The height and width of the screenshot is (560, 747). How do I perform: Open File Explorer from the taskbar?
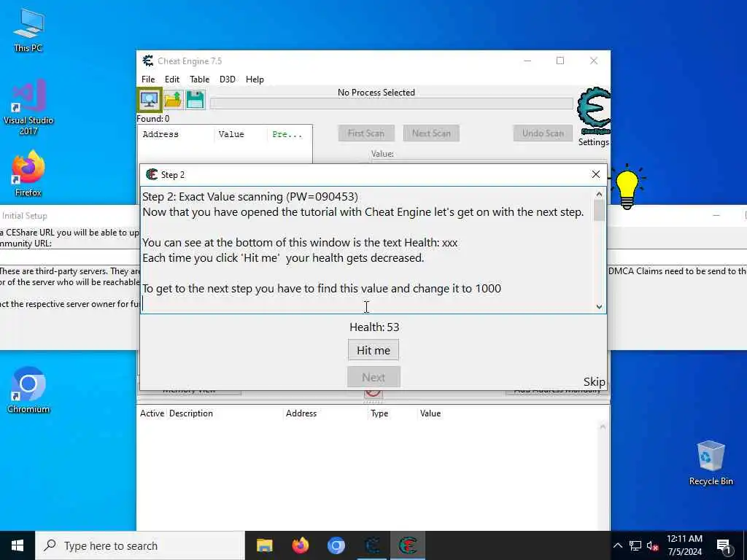264,545
